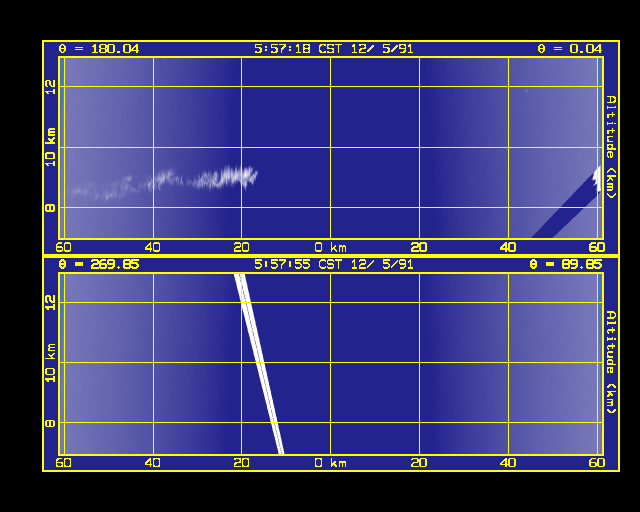Click the wispy cirrus cloud echo in top panel

(163, 183)
